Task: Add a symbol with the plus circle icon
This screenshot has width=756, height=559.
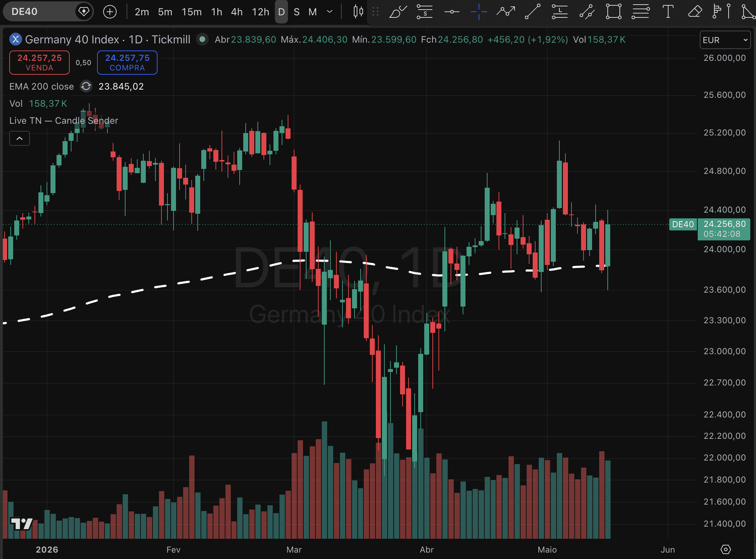Action: coord(110,12)
